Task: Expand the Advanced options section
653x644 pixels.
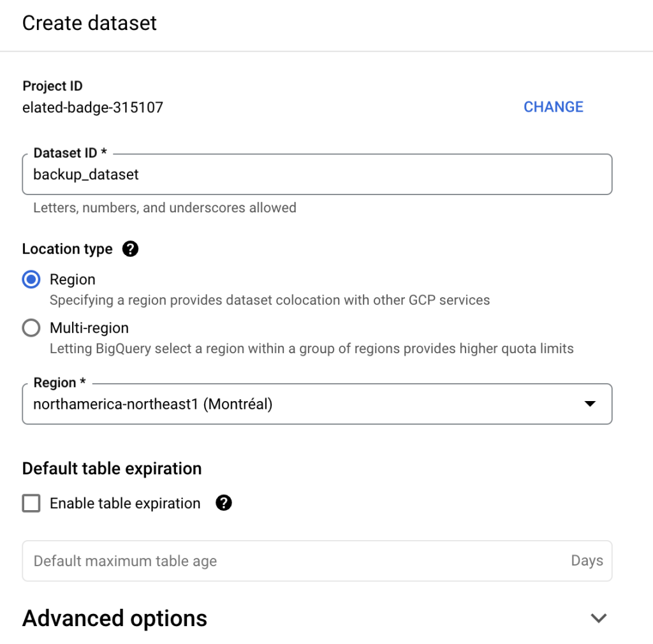Action: (x=598, y=618)
